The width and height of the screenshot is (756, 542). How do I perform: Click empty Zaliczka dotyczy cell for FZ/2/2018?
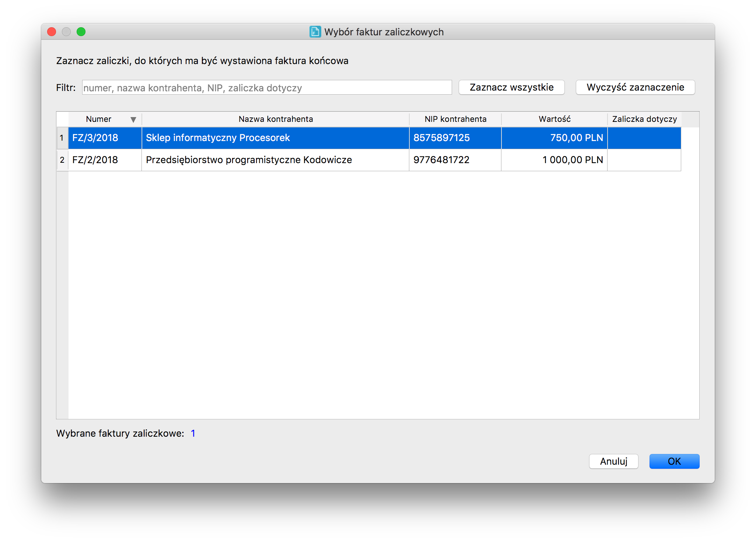(644, 160)
